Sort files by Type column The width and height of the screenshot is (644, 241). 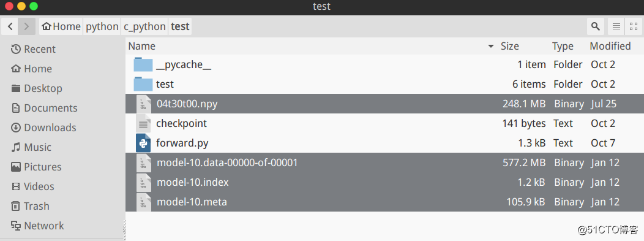563,46
